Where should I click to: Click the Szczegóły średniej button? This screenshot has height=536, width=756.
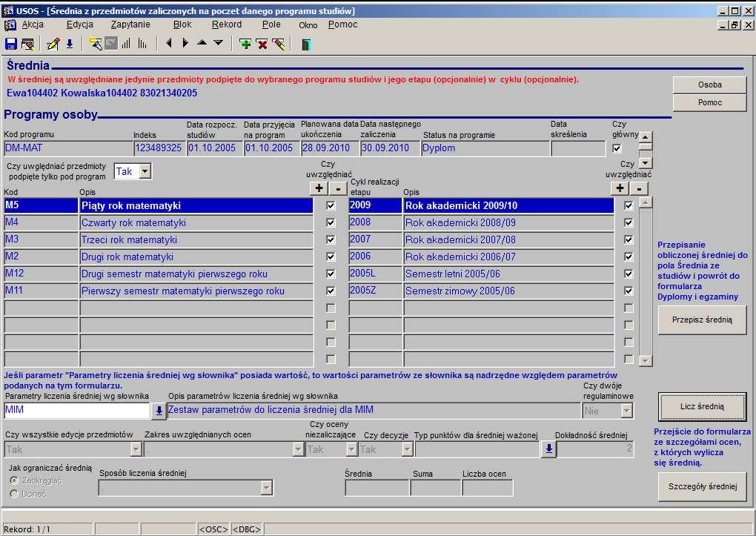pos(703,486)
